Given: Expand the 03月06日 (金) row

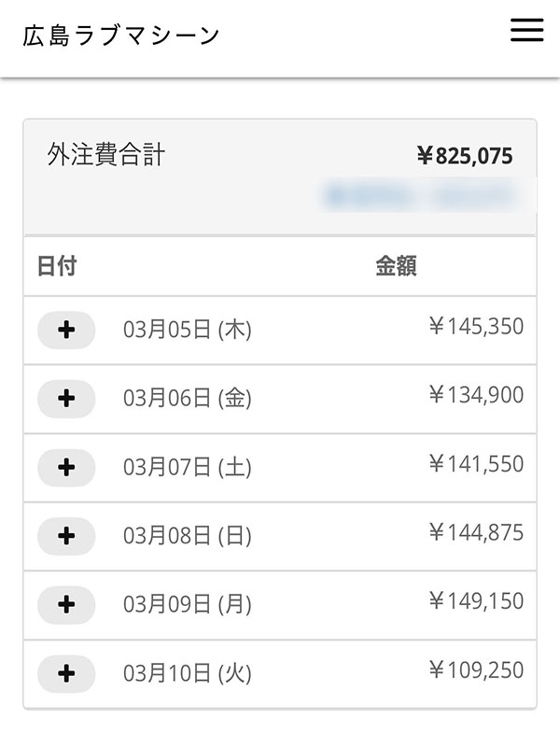Looking at the screenshot, I should point(66,399).
